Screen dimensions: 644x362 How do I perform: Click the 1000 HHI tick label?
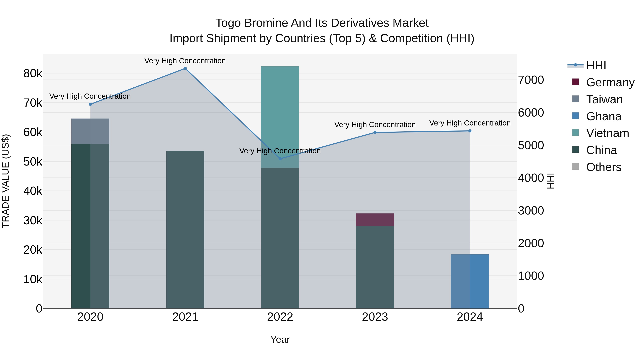[x=531, y=276]
